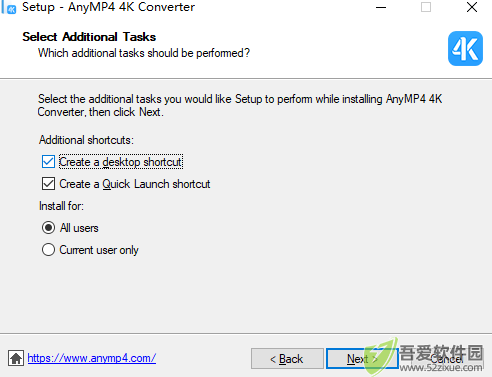The image size is (492, 377).
Task: Click the Install for label
Action: pos(61,206)
